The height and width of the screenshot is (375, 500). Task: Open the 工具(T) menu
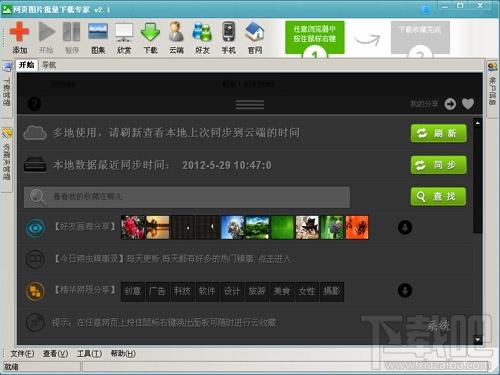pos(89,354)
